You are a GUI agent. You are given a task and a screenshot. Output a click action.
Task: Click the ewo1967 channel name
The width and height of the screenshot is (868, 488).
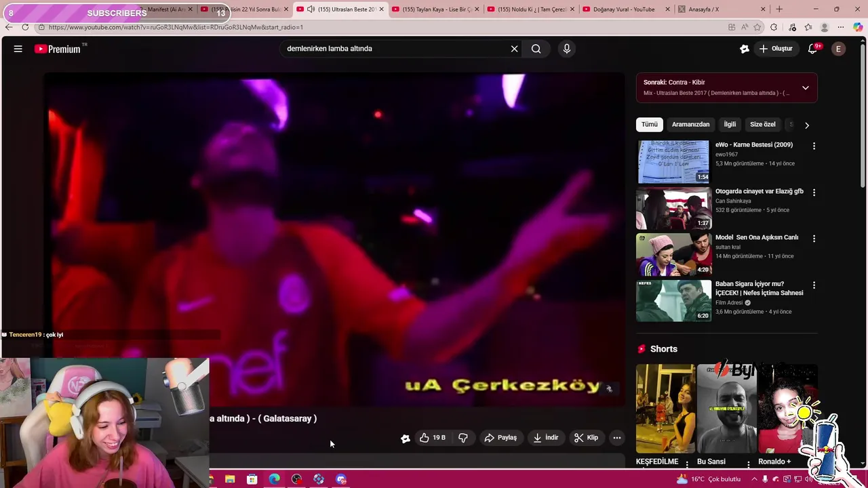[x=726, y=155]
